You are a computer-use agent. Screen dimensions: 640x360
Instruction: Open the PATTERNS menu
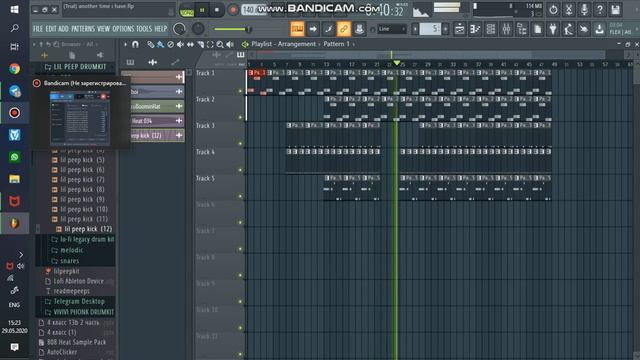click(x=83, y=29)
